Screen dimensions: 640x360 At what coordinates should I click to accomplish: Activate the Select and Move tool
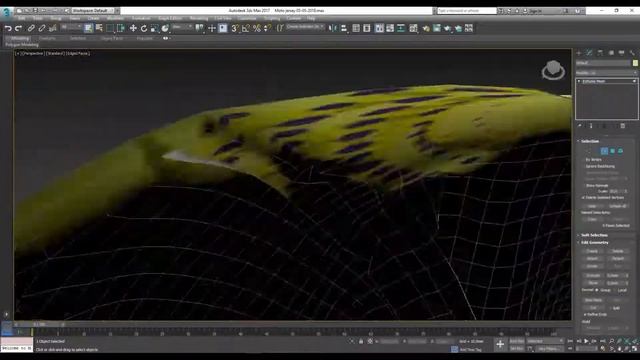tap(133, 28)
